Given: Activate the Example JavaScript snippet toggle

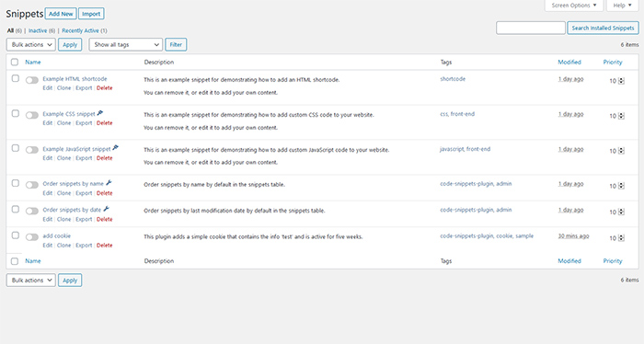Looking at the screenshot, I should point(32,150).
